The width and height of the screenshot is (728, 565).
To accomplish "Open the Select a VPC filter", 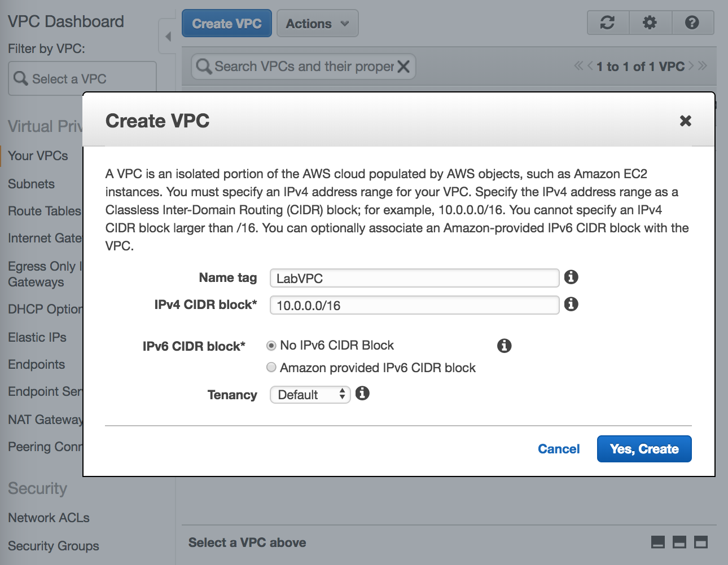I will pos(82,78).
